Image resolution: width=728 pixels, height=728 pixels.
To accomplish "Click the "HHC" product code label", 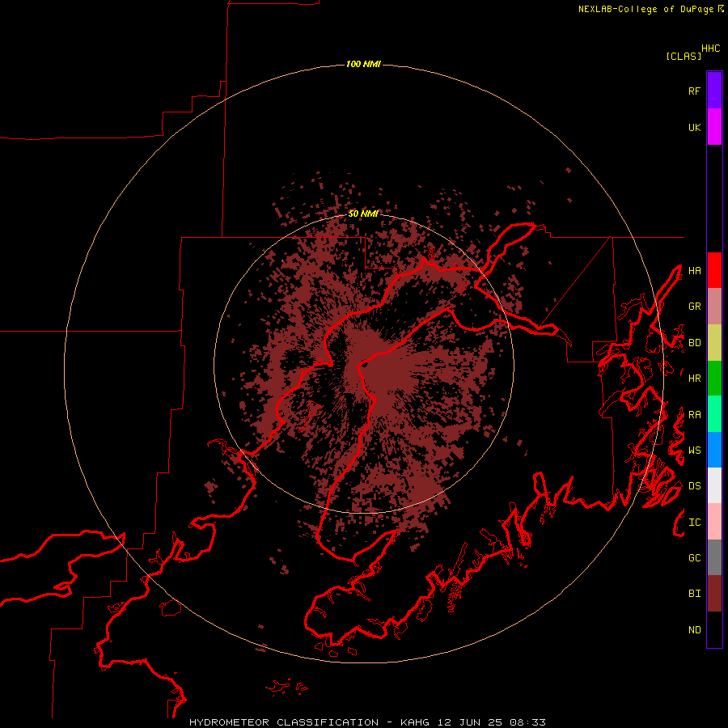I will 710,49.
